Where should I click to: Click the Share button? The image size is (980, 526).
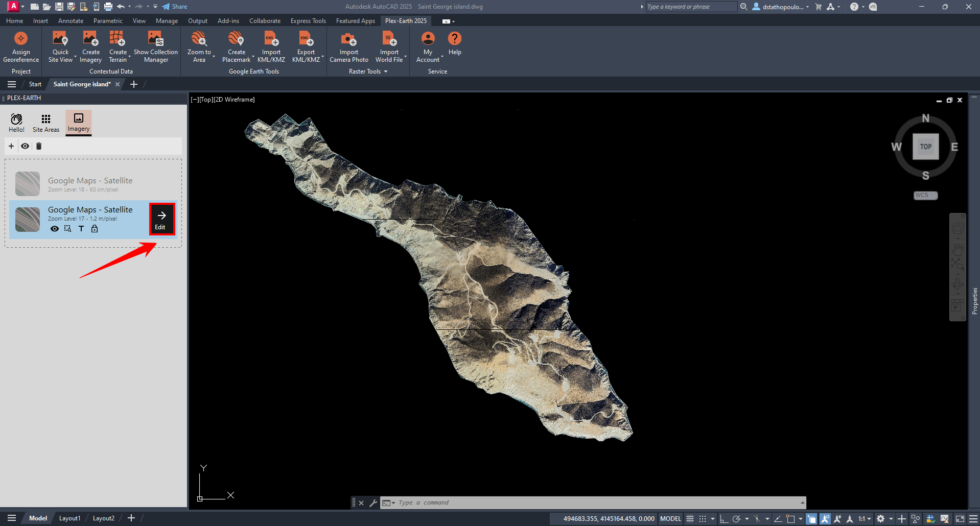[x=175, y=7]
